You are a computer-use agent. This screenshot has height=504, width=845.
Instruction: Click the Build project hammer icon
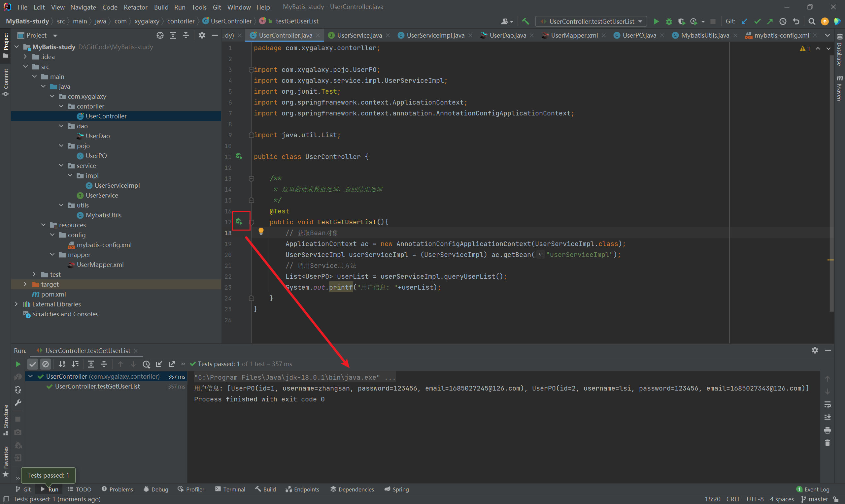(525, 21)
